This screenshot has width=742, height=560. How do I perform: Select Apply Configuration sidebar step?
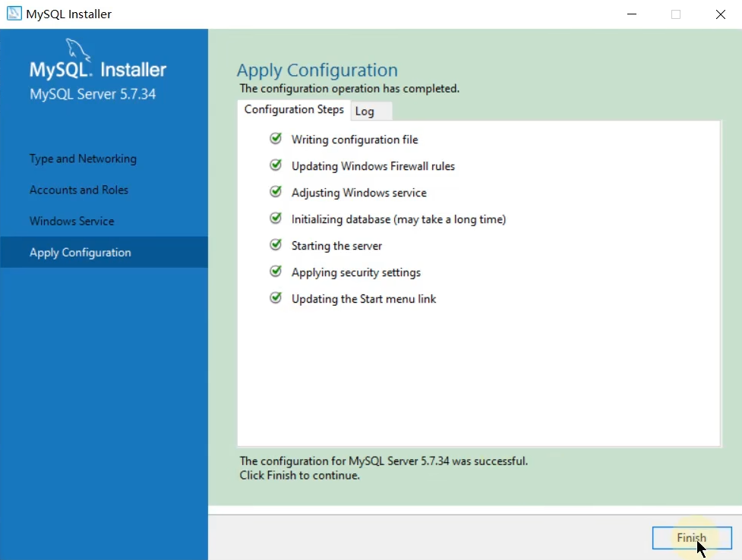(103, 252)
